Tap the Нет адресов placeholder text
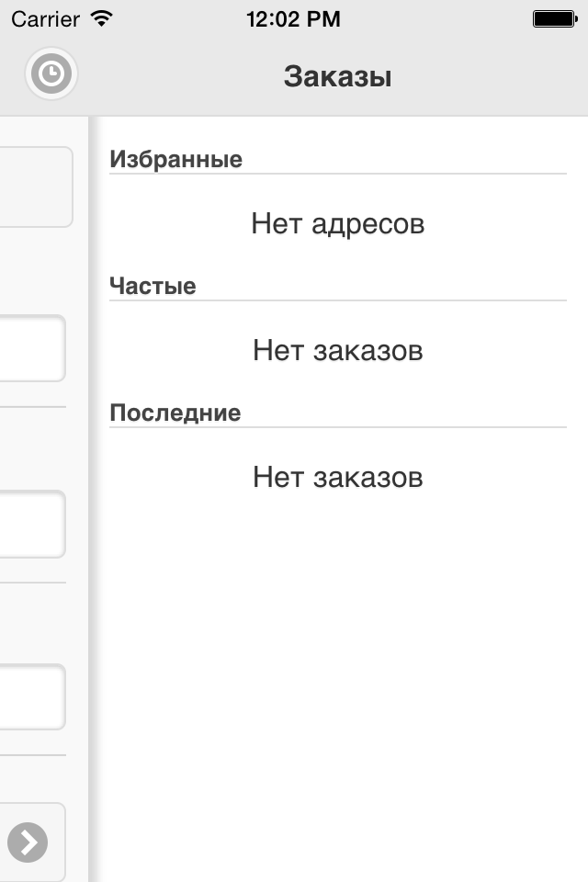The width and height of the screenshot is (588, 882). click(337, 223)
